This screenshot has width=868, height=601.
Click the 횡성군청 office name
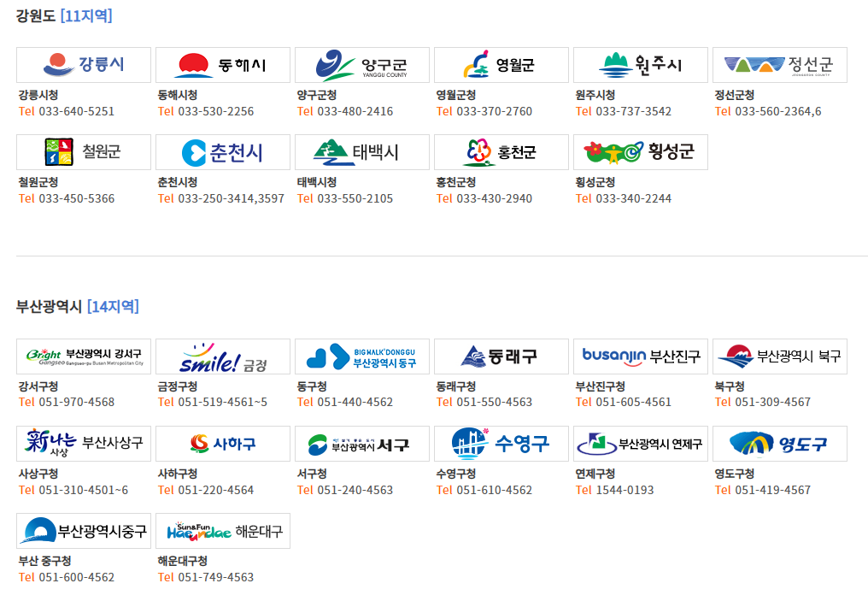(x=595, y=182)
